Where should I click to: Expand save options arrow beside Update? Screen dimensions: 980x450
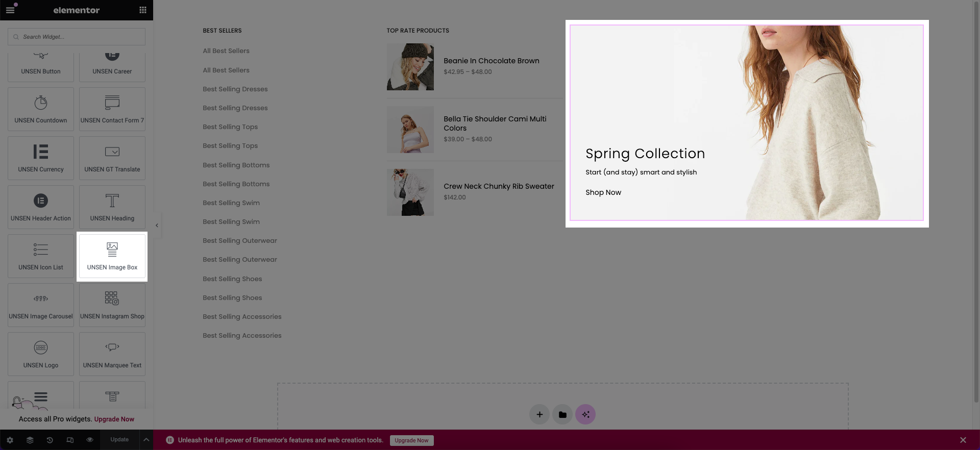pyautogui.click(x=146, y=439)
